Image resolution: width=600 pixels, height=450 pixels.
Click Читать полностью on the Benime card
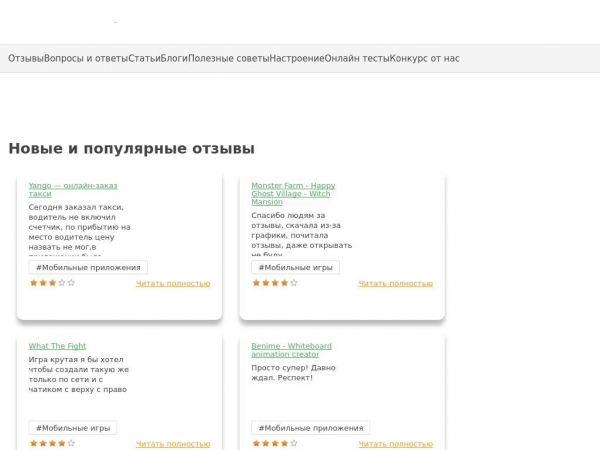pos(396,444)
